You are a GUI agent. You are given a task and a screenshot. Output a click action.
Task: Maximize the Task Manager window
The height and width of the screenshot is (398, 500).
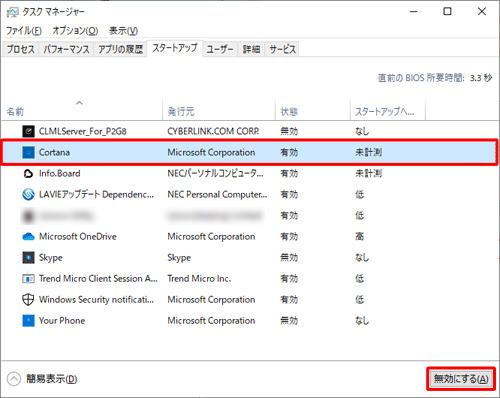pyautogui.click(x=447, y=12)
